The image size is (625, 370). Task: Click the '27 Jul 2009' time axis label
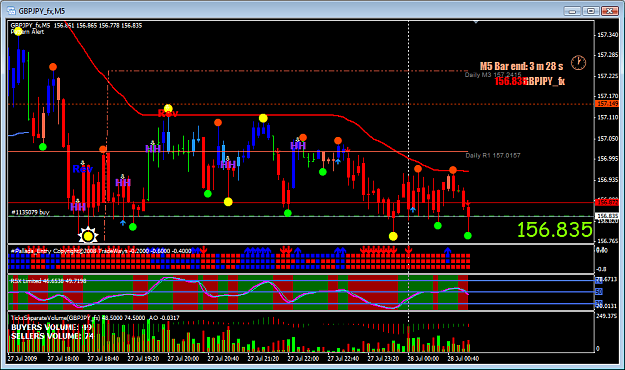pyautogui.click(x=22, y=358)
